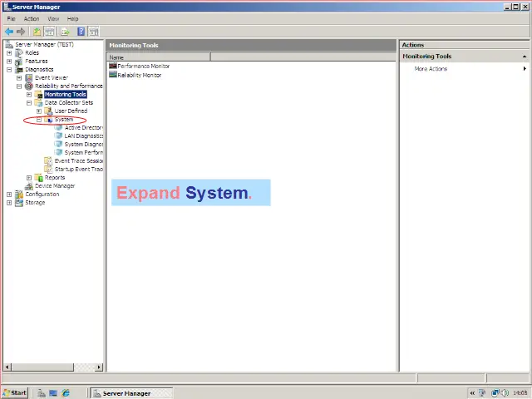Show hidden tray icons with the chevron
The height and width of the screenshot is (399, 532).
[472, 393]
